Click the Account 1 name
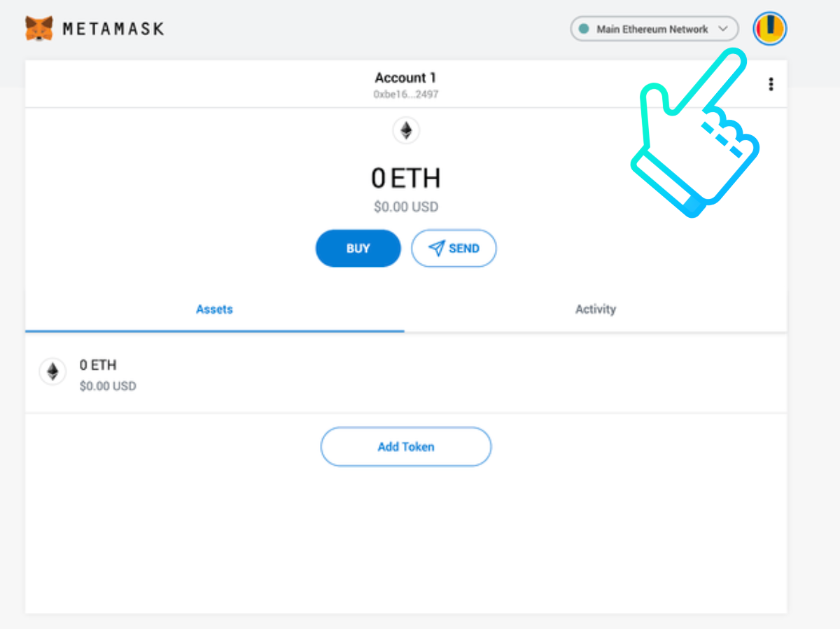The width and height of the screenshot is (840, 629). click(405, 78)
